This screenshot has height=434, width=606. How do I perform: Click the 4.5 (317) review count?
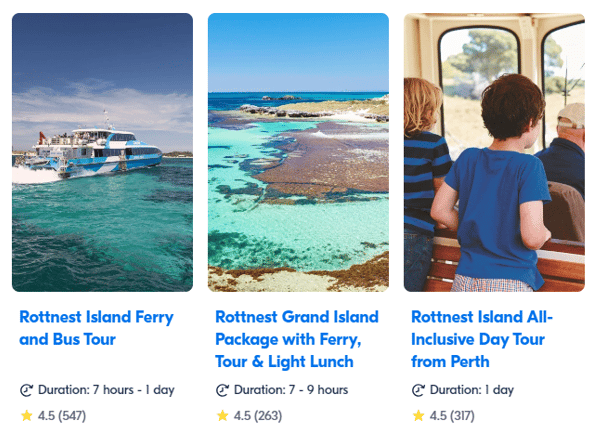[452, 416]
